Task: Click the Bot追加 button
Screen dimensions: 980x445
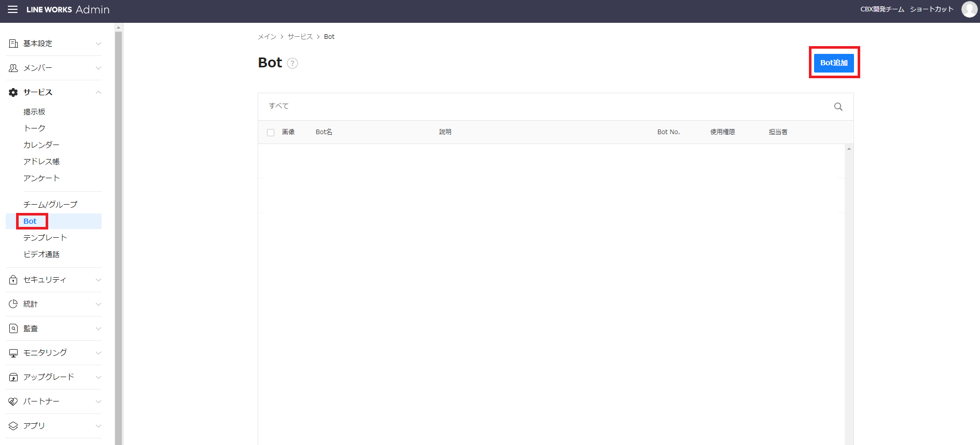Action: 833,63
